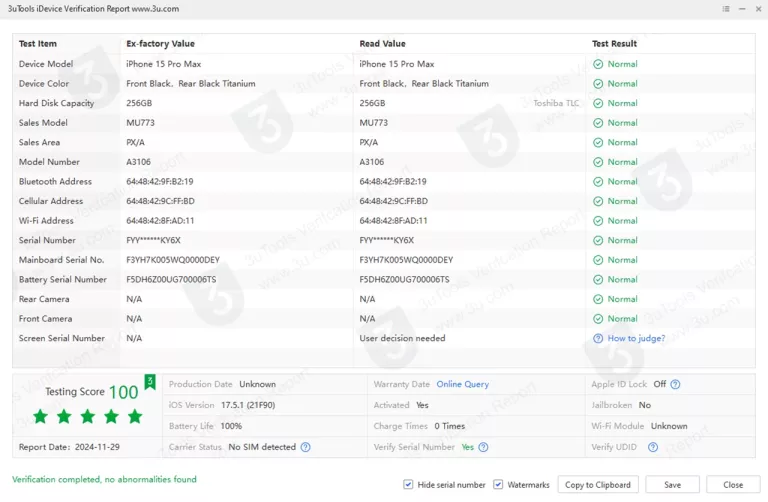
Task: Click help icon beside No SIM detected
Action: pyautogui.click(x=306, y=447)
